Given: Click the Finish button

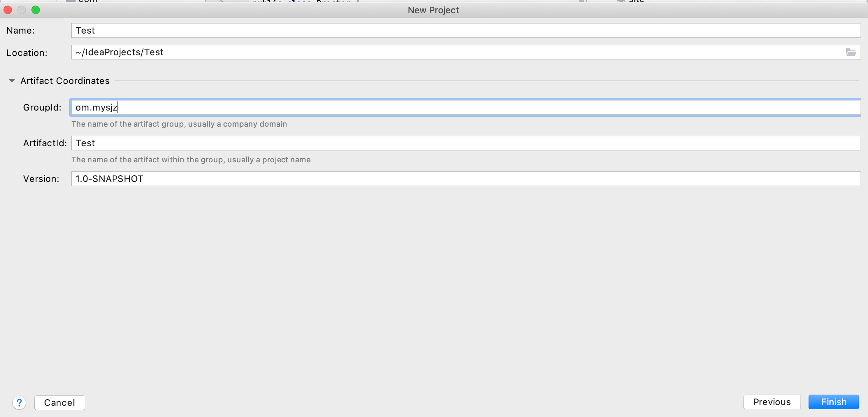Looking at the screenshot, I should click(833, 402).
